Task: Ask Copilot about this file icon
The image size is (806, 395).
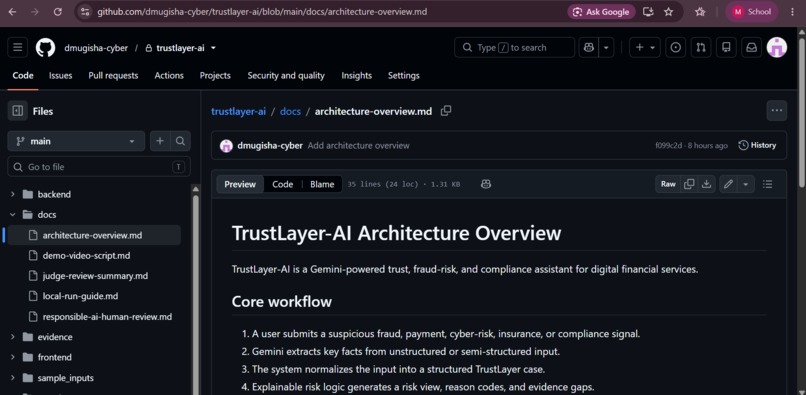Action: tap(486, 184)
